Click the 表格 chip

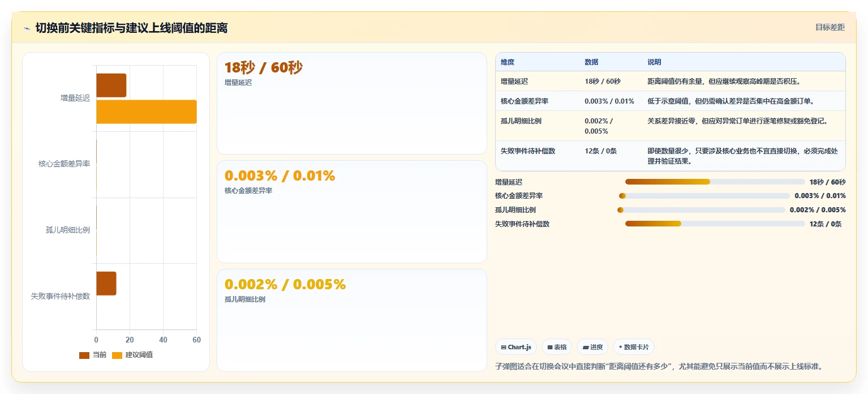coord(557,347)
